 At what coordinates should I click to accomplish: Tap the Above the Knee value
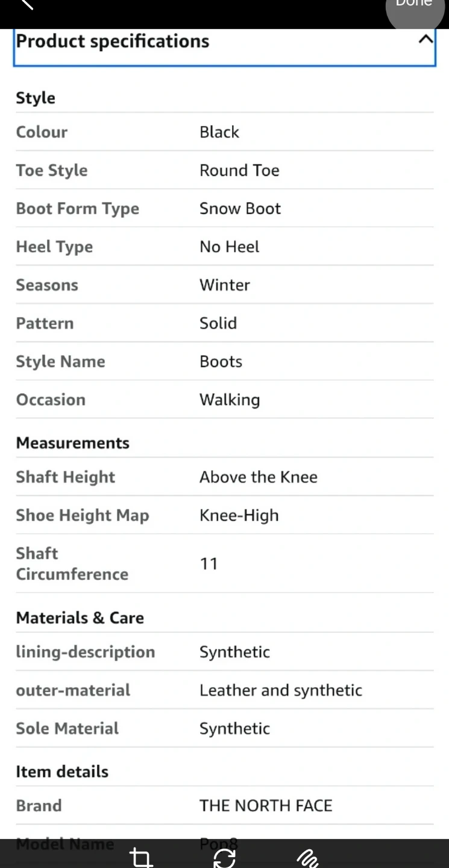coord(258,477)
